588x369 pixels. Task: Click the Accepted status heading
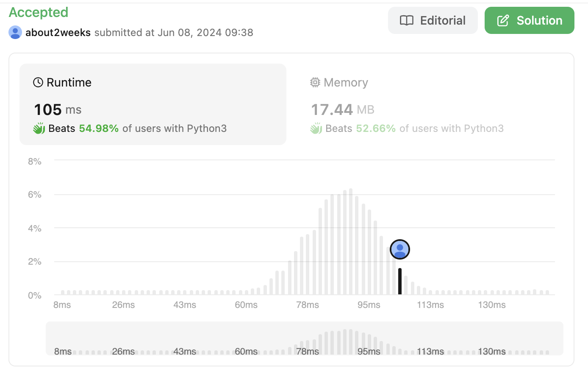pos(39,13)
